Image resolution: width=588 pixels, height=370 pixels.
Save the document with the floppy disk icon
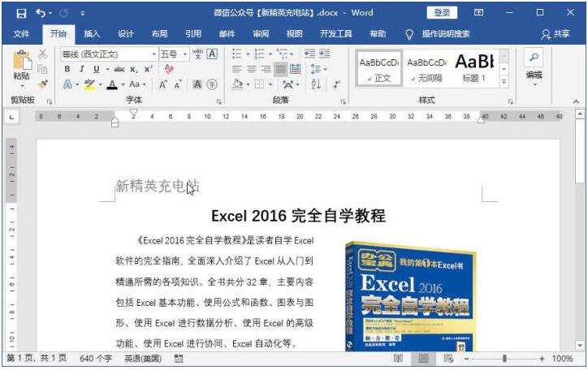click(x=21, y=14)
